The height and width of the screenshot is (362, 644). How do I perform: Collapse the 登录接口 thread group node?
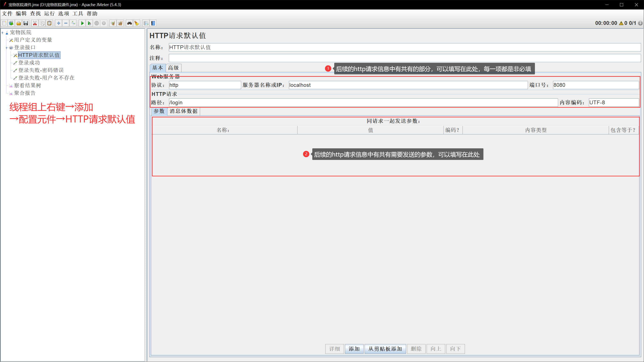(7, 48)
